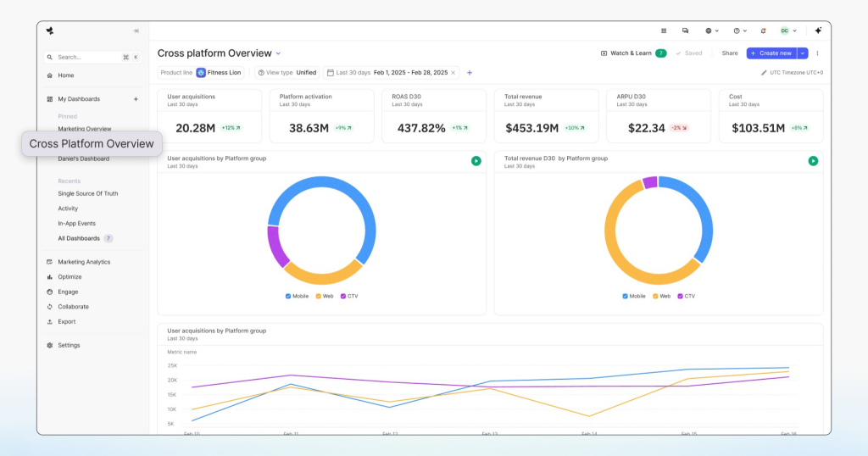868x456 pixels.
Task: Open the chat messages icon
Action: click(685, 31)
